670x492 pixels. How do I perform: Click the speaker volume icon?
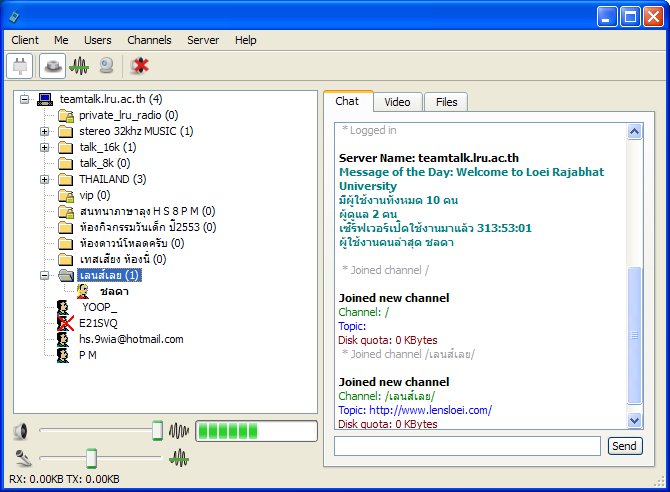point(21,431)
